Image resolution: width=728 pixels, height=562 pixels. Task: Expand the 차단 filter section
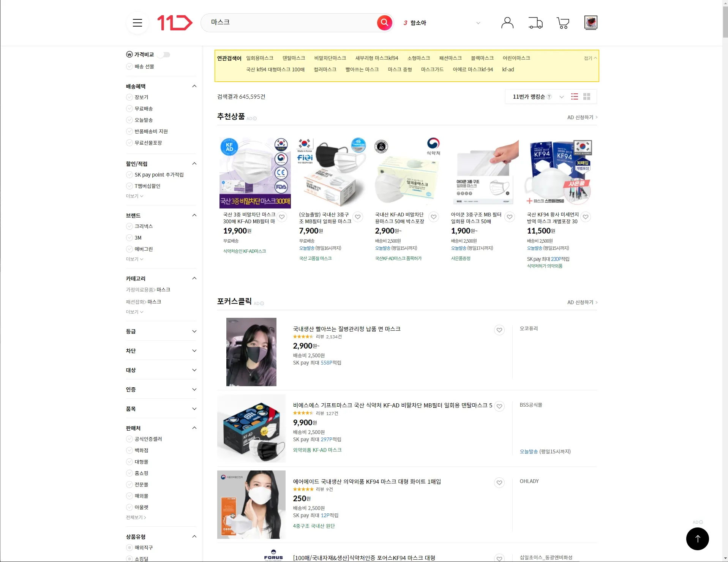(x=194, y=351)
